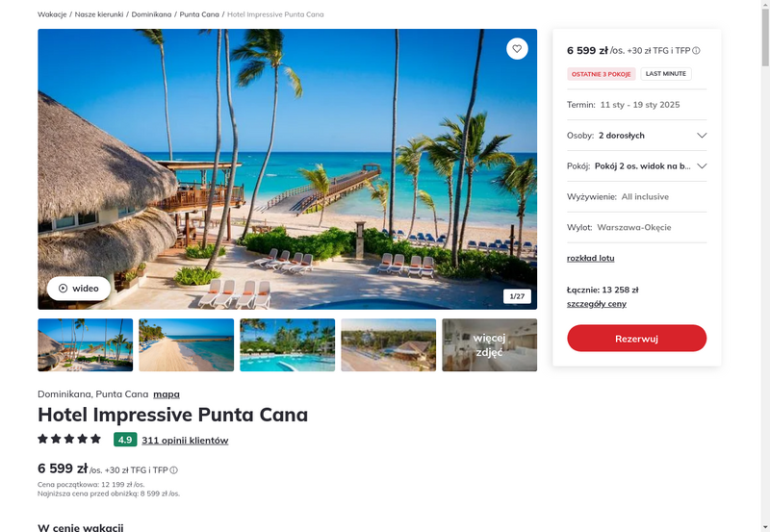Add hotel to favorites with heart icon
This screenshot has width=770, height=532.
click(x=517, y=49)
